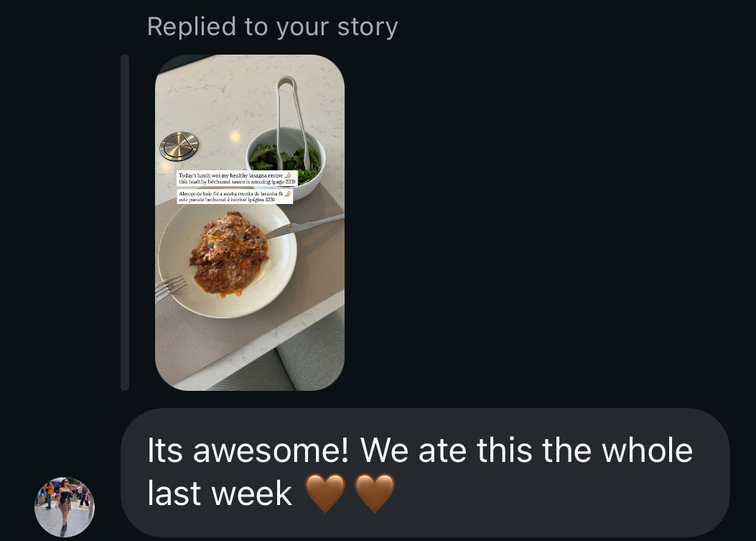Click the first brown heart emoji
Viewport: 756px width, 541px height.
click(x=325, y=494)
